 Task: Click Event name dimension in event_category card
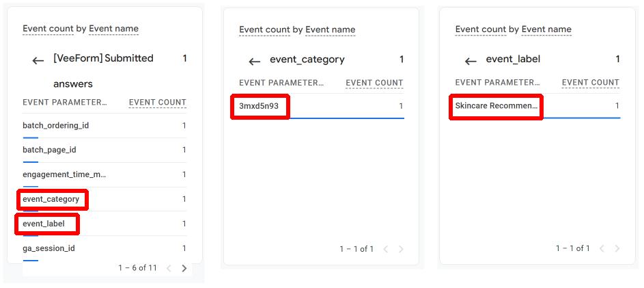[x=331, y=29]
